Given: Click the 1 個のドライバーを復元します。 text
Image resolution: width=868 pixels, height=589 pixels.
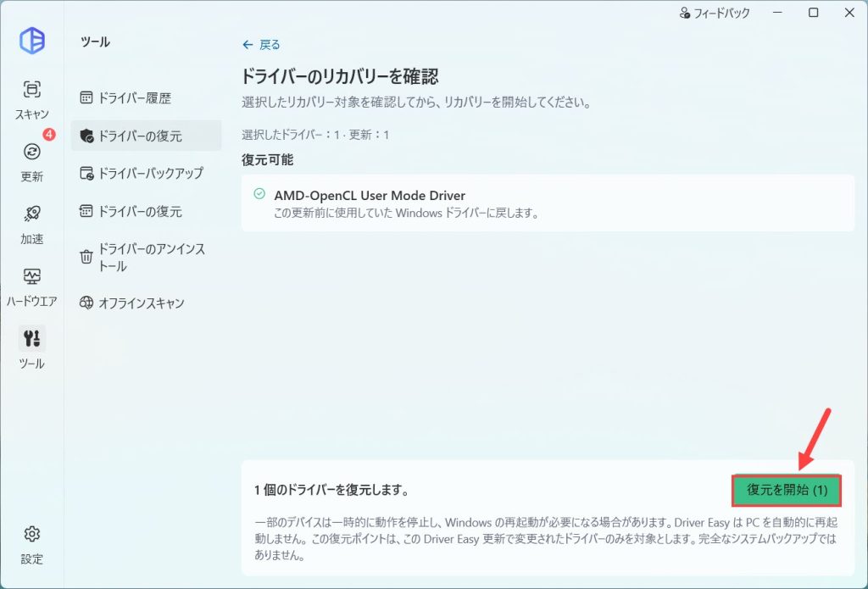Looking at the screenshot, I should pos(331,490).
